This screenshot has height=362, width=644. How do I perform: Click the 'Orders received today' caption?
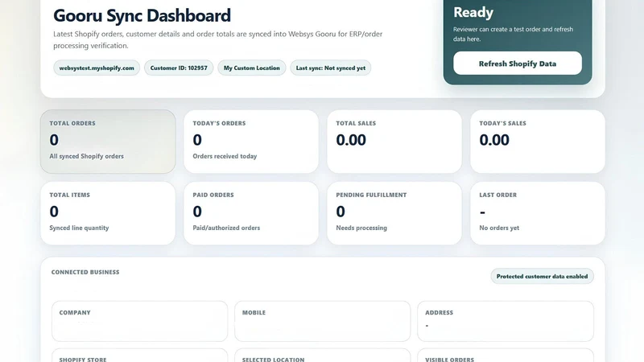pos(225,156)
